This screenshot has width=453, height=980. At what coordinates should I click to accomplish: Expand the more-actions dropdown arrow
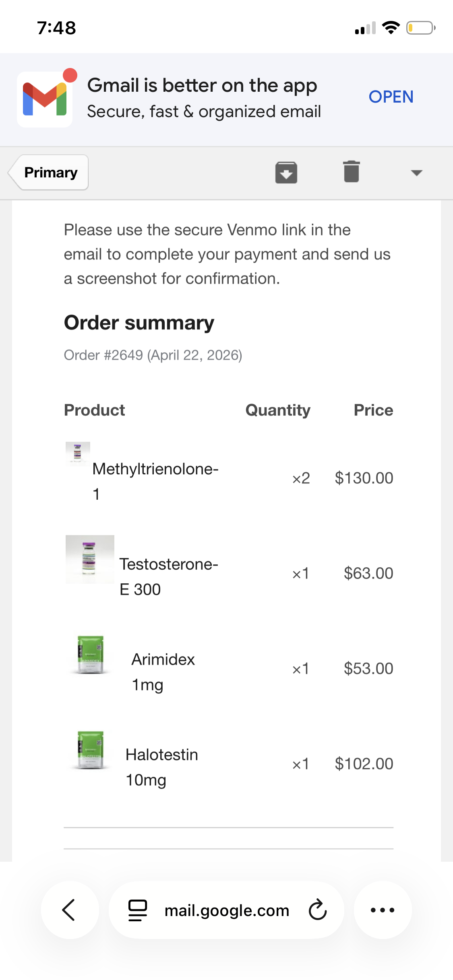[x=416, y=173]
